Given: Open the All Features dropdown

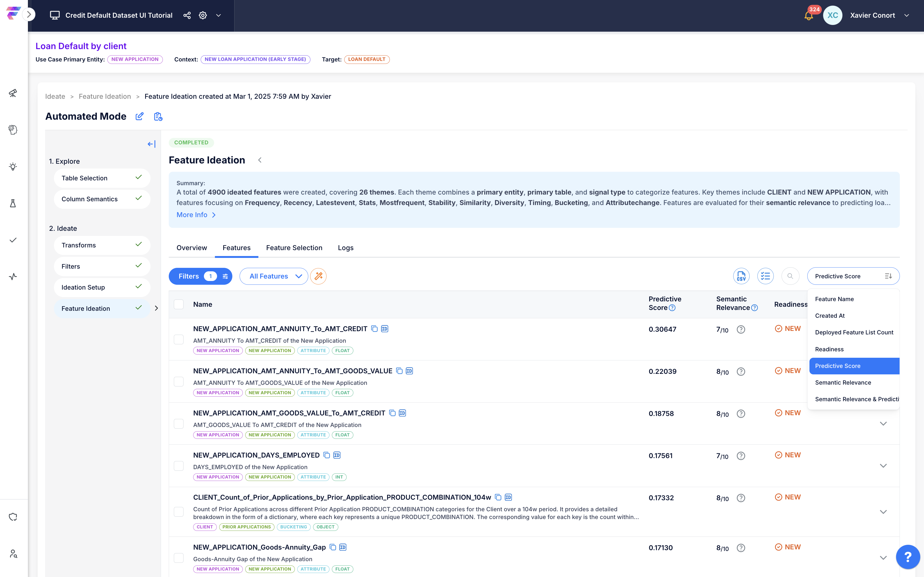Looking at the screenshot, I should click(x=274, y=276).
